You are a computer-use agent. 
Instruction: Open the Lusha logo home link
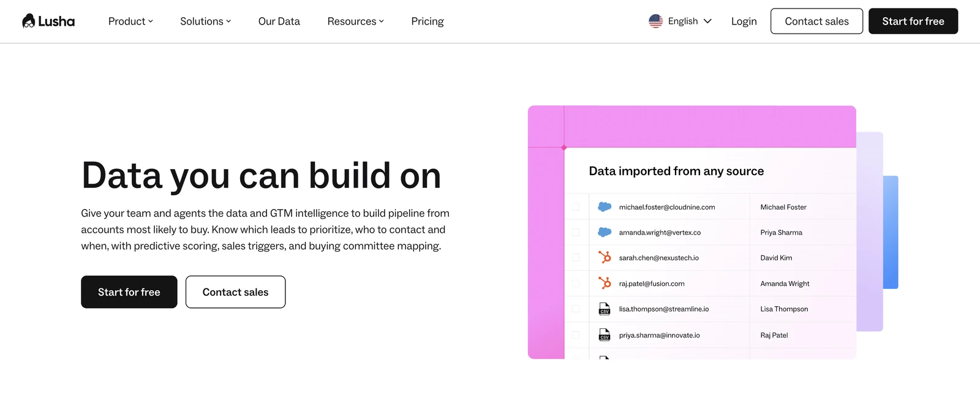[48, 21]
